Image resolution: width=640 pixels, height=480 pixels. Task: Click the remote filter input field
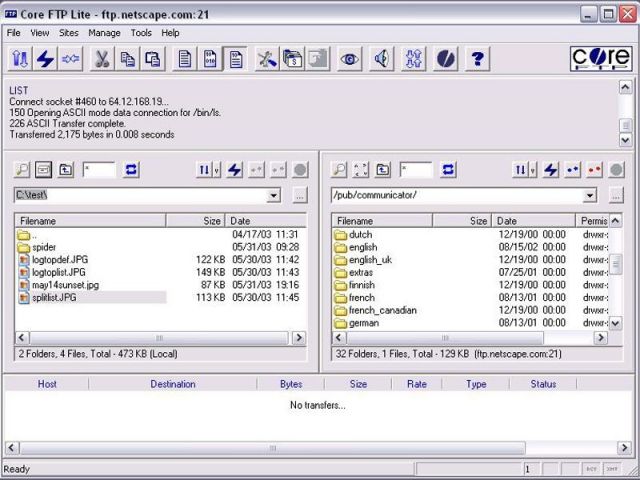416,169
